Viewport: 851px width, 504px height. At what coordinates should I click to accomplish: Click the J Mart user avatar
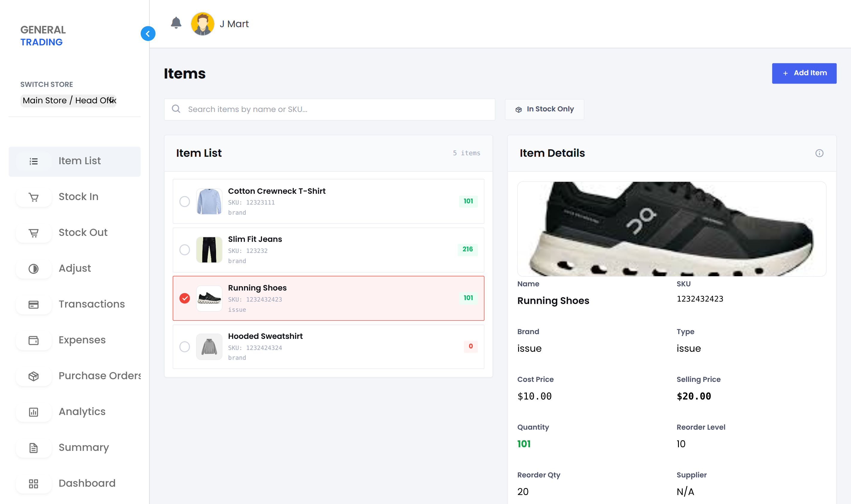point(203,24)
